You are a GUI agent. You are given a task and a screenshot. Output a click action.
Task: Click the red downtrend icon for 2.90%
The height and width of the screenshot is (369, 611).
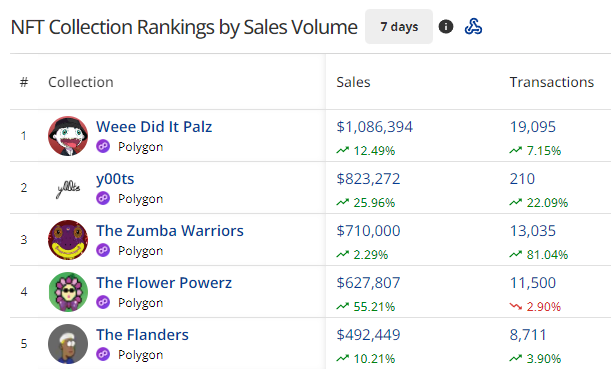point(516,306)
